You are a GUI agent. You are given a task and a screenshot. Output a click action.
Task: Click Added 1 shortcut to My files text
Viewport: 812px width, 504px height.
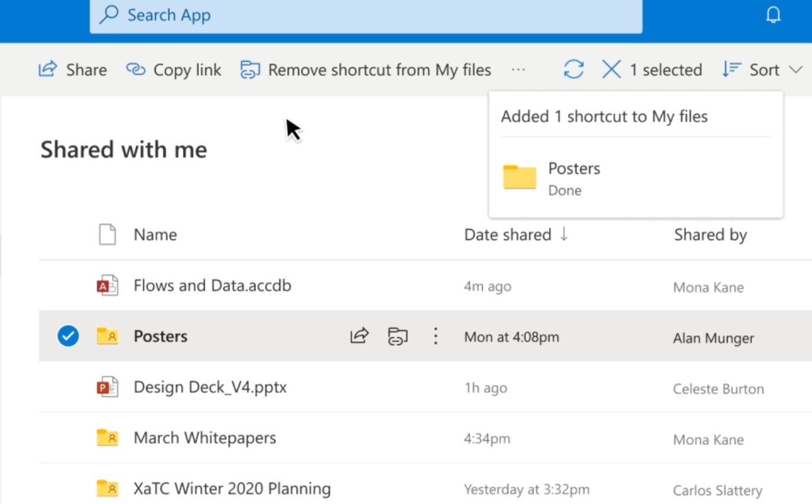[604, 116]
